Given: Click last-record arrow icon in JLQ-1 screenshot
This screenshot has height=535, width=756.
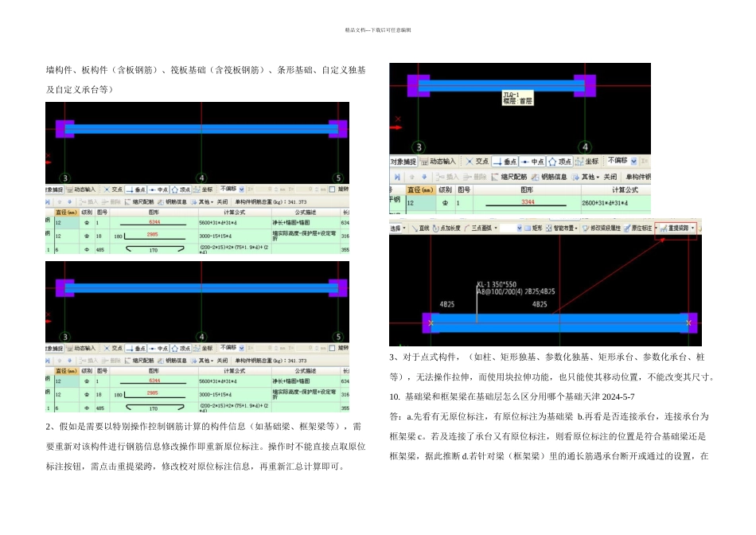Looking at the screenshot, I should [397, 177].
